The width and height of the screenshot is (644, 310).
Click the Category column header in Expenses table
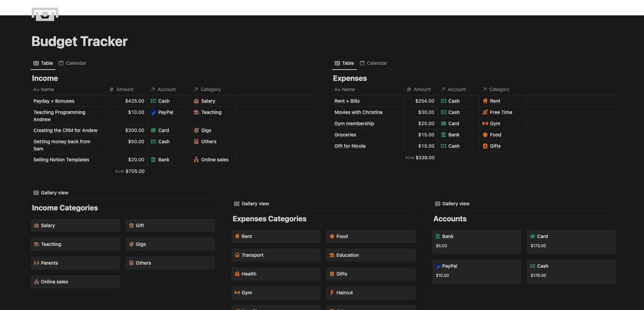coord(496,89)
